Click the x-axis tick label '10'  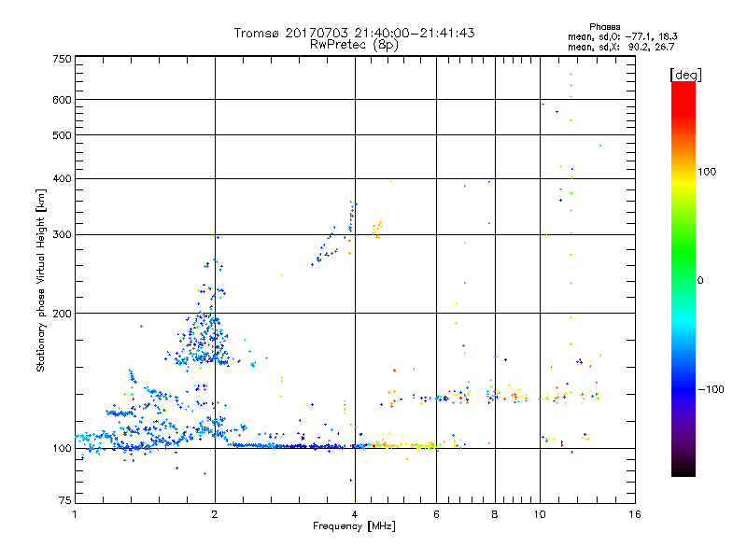click(x=540, y=514)
